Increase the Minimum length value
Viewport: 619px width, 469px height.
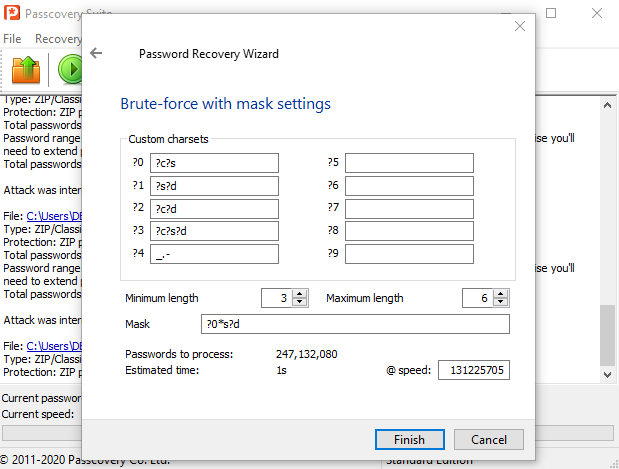(300, 294)
